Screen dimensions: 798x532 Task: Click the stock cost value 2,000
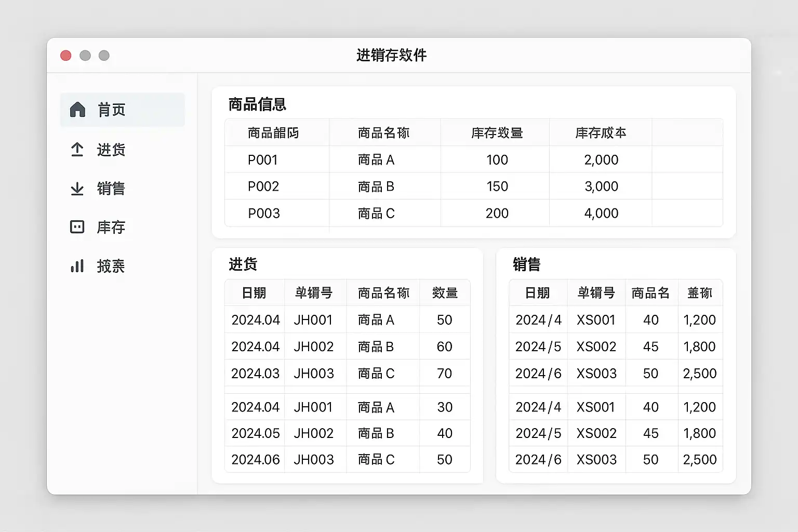pos(601,160)
